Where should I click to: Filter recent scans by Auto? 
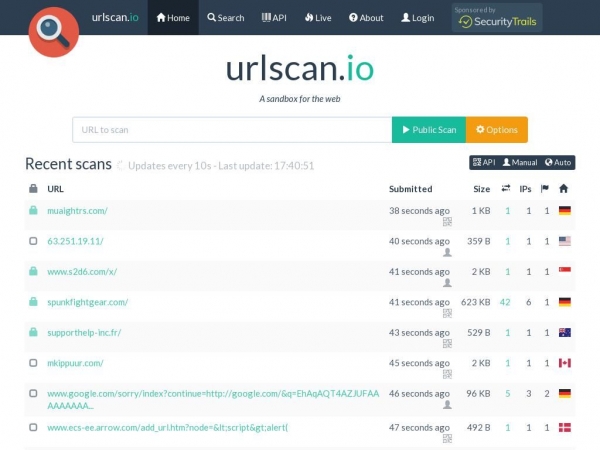tap(558, 162)
